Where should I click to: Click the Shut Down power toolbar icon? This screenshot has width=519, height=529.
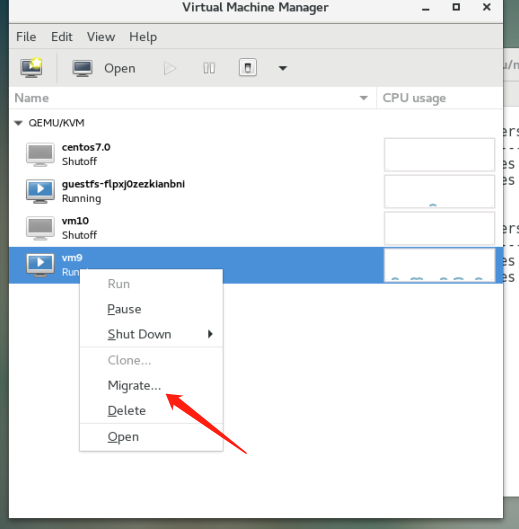click(x=248, y=67)
